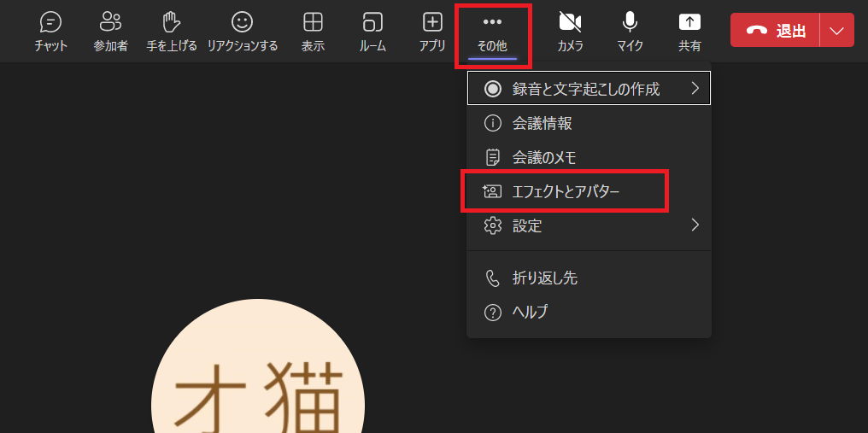This screenshot has height=433, width=868.
Task: Show the 参加者 (Participants) list
Action: (x=111, y=31)
